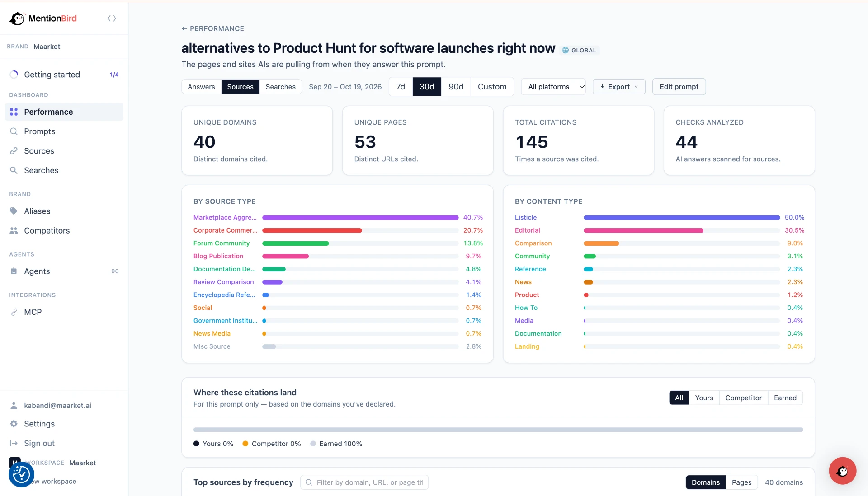Open Prompts in the sidebar
The width and height of the screenshot is (868, 496).
click(x=64, y=131)
